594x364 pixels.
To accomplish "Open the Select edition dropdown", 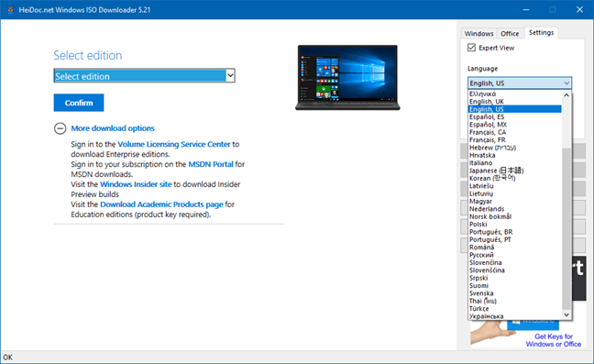I will pos(144,76).
